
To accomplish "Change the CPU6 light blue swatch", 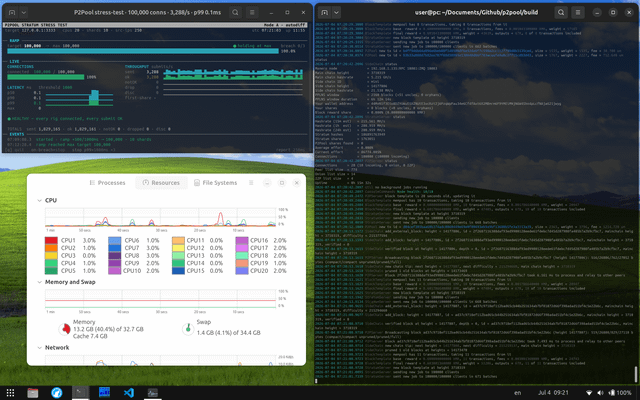I will (x=115, y=240).
